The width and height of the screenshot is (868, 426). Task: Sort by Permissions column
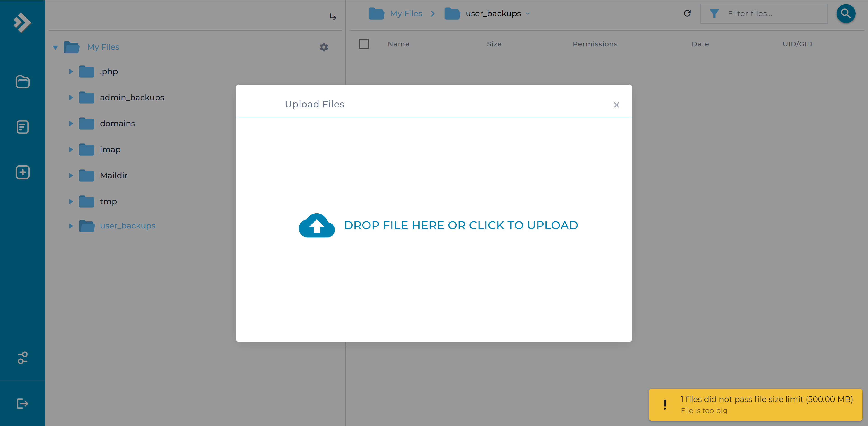(595, 44)
